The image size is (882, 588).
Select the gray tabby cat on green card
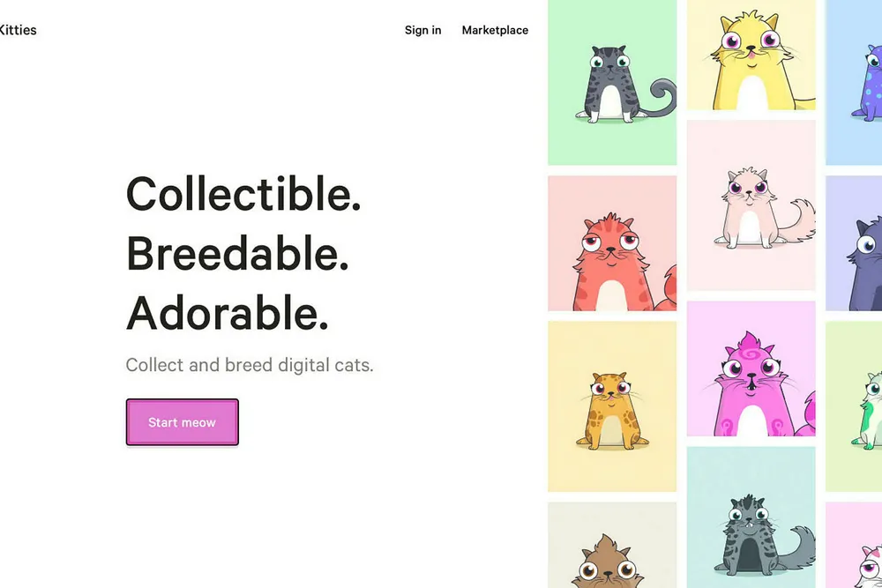[x=612, y=82]
